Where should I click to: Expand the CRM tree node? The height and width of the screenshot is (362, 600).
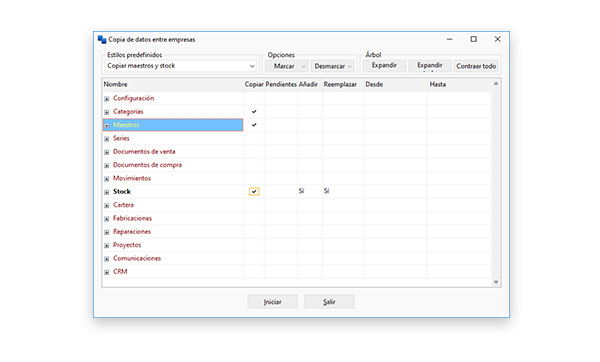pos(107,272)
